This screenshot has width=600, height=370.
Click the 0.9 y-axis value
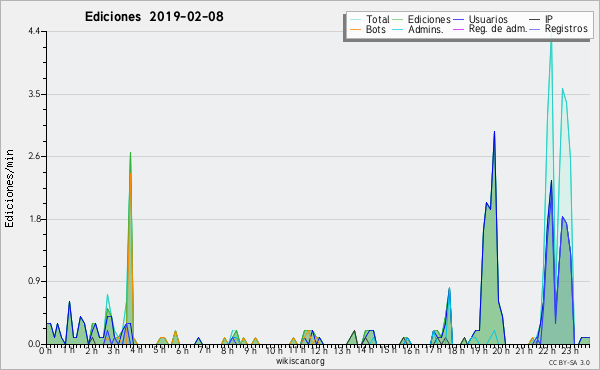[34, 282]
